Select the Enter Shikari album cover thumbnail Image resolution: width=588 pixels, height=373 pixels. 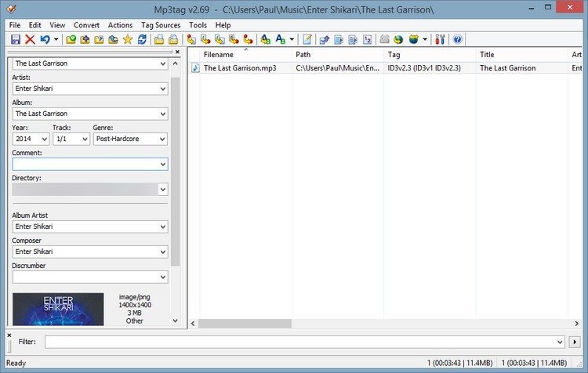[58, 309]
